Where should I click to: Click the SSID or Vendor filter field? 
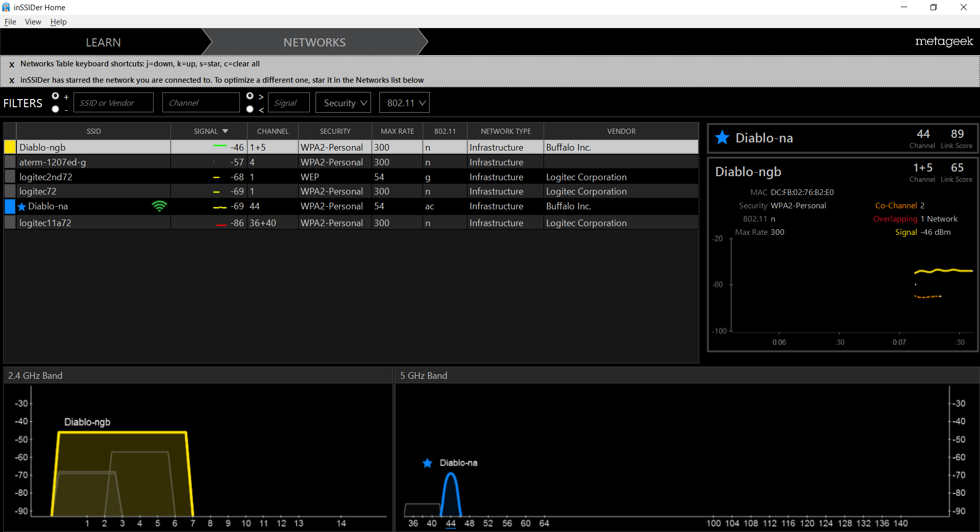click(113, 103)
